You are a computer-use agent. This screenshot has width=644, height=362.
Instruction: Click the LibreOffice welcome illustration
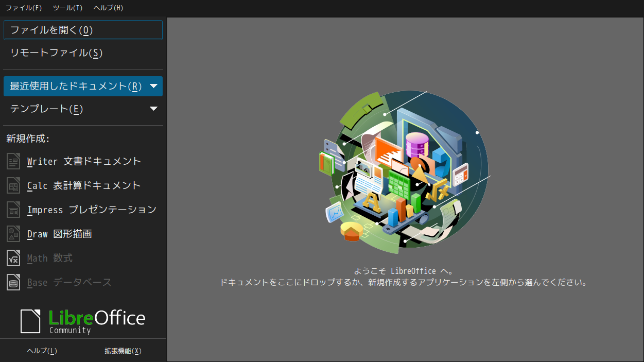pyautogui.click(x=404, y=173)
